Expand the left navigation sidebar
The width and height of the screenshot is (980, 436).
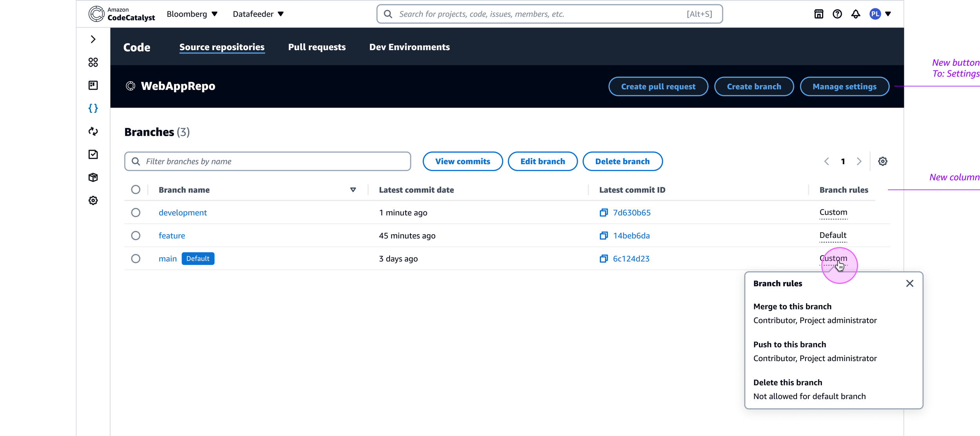tap(93, 39)
